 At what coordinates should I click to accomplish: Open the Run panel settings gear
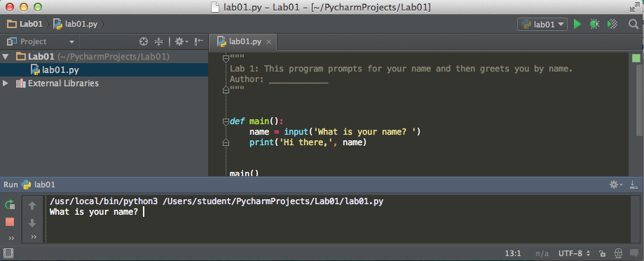pyautogui.click(x=615, y=185)
